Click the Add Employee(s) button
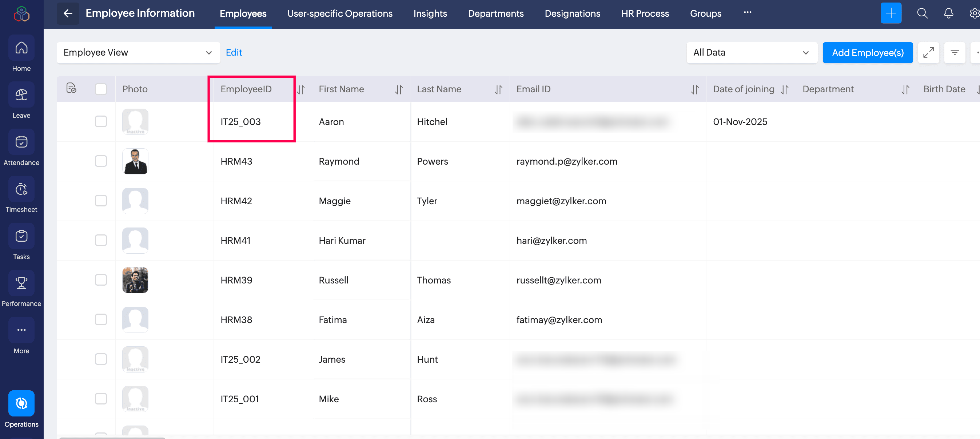Viewport: 980px width, 439px height. click(x=867, y=52)
